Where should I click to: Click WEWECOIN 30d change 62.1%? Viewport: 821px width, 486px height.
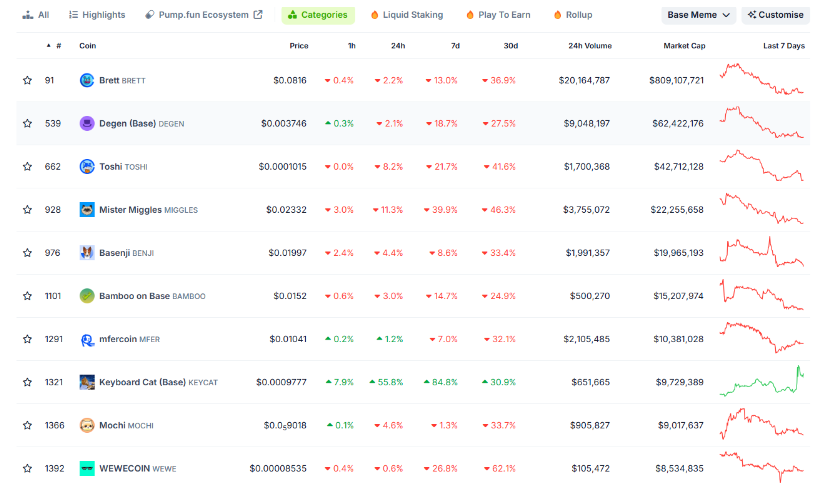(500, 468)
